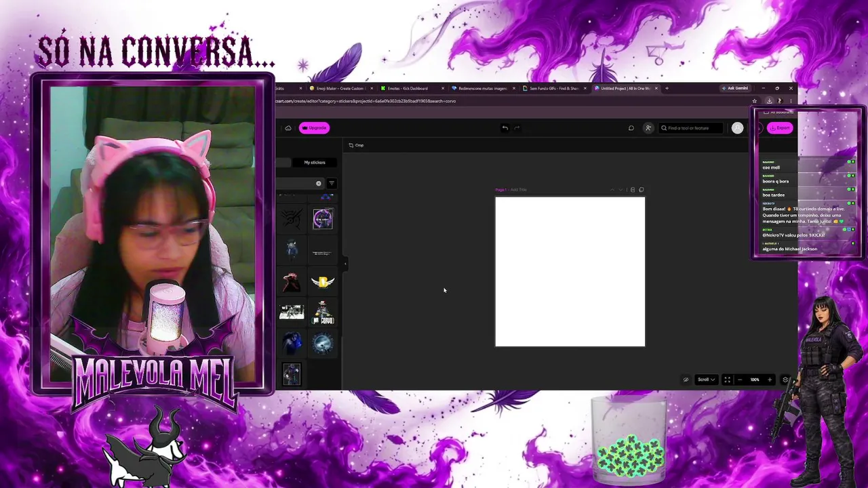The image size is (868, 488).
Task: Select the red-crested crow sticker
Action: tap(292, 281)
